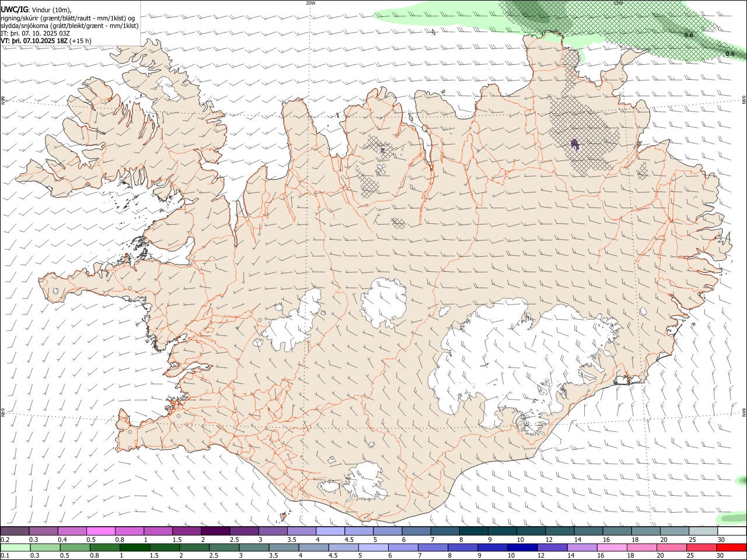
Task: Click the 'IT: þri. 07. 10. 2025 03Z' line
Action: pos(36,33)
